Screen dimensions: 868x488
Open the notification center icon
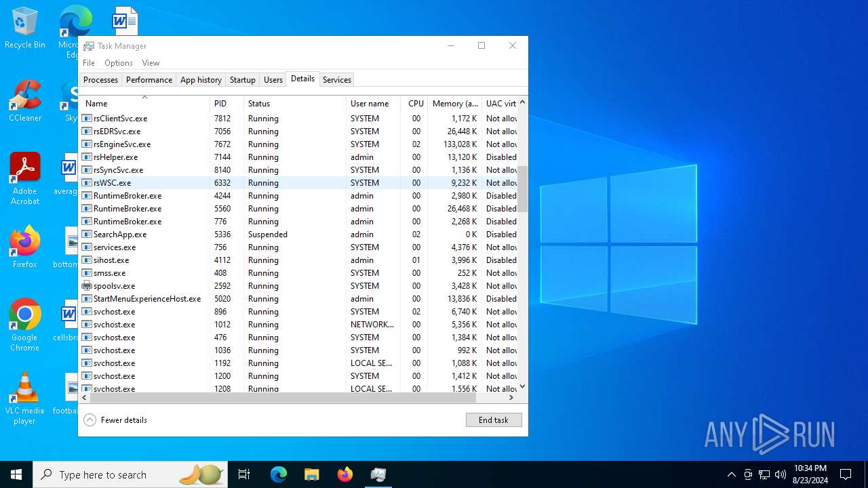coord(846,474)
